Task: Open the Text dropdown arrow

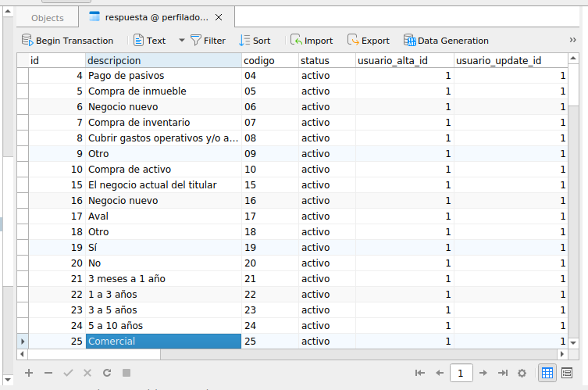Action: [182, 41]
